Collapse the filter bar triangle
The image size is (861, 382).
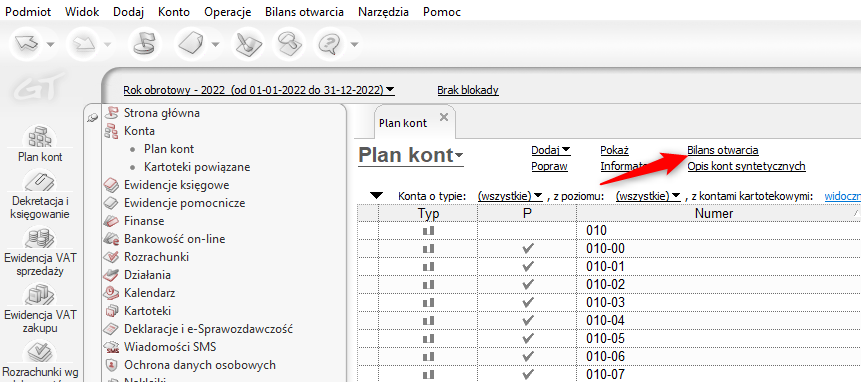[x=376, y=195]
